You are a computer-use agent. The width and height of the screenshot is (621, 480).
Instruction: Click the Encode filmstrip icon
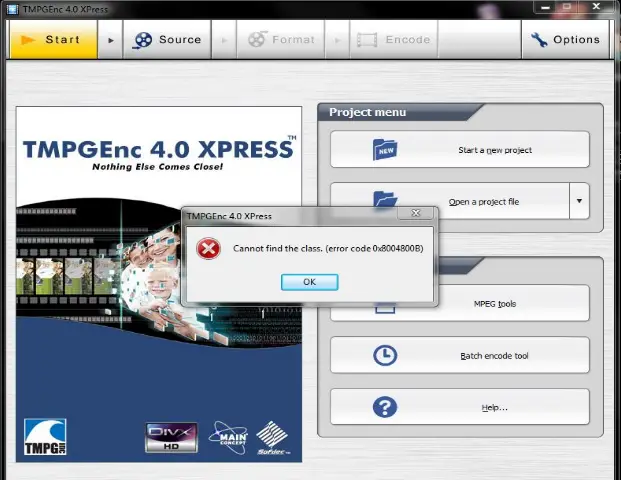pos(367,40)
